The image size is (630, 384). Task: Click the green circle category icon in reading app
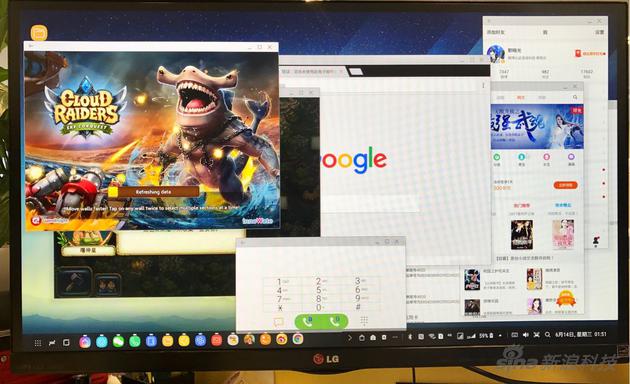[x=497, y=157]
